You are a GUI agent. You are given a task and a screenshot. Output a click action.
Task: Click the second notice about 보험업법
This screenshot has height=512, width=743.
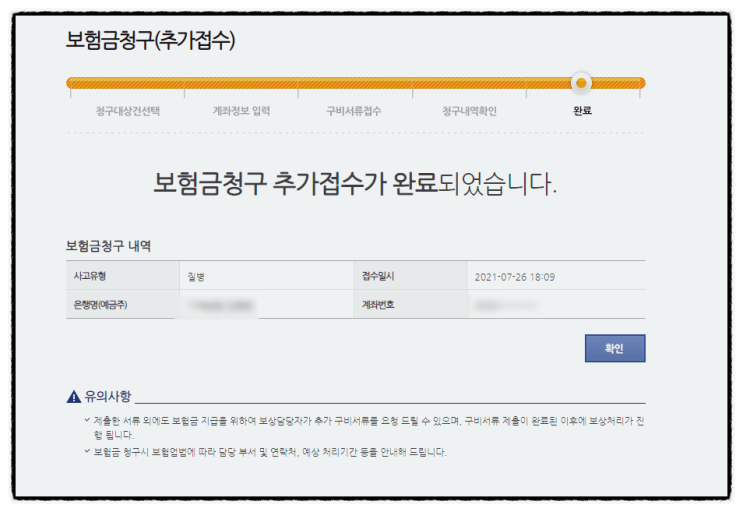(270, 452)
